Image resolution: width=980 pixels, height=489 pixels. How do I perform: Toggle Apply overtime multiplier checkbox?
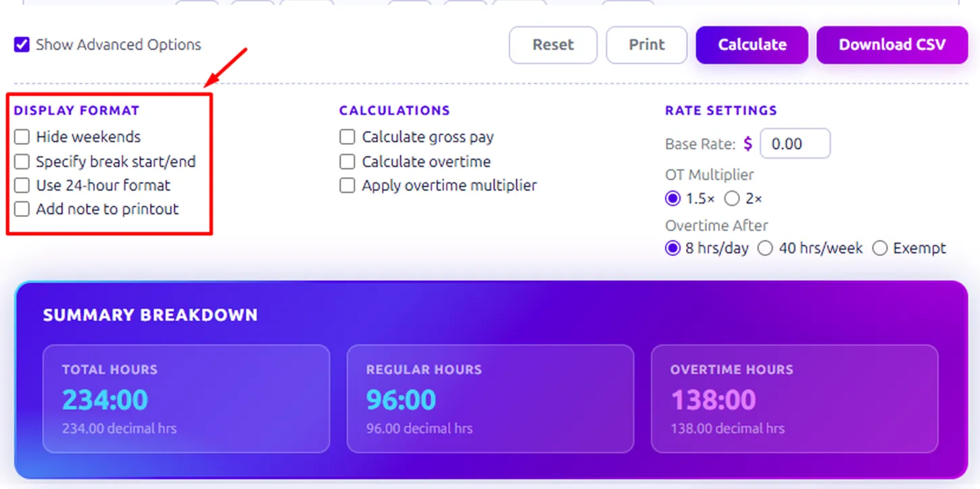coord(347,186)
